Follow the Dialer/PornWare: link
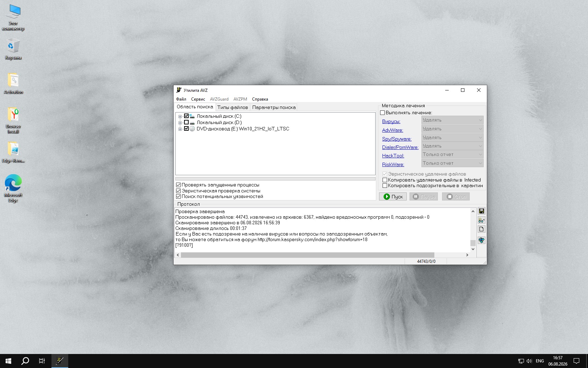 click(x=400, y=147)
